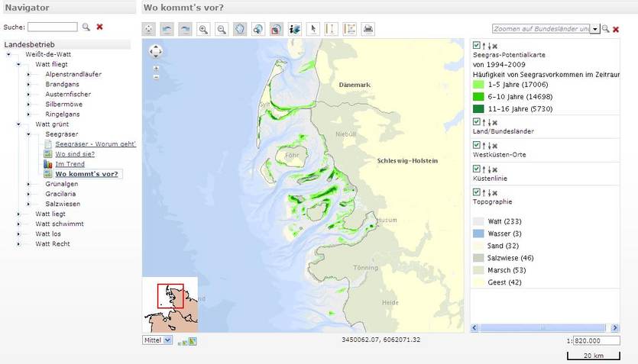The width and height of the screenshot is (638, 364).
Task: Uncheck Land/Bundesländer layer visibility
Action: (477, 122)
